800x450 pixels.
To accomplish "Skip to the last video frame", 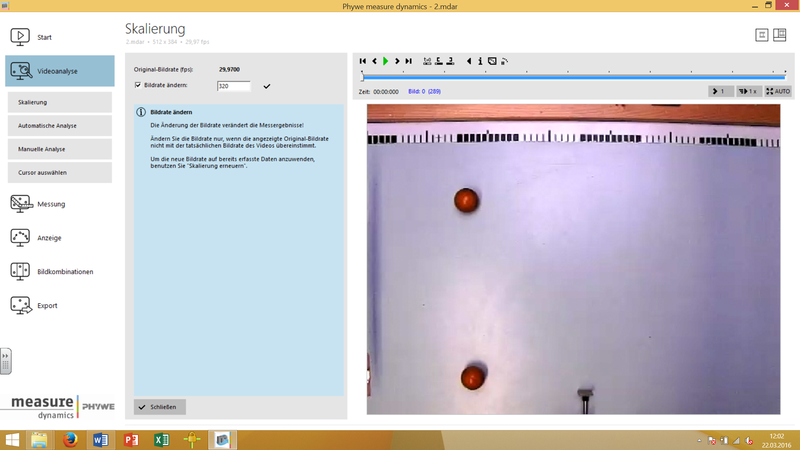I will click(409, 61).
